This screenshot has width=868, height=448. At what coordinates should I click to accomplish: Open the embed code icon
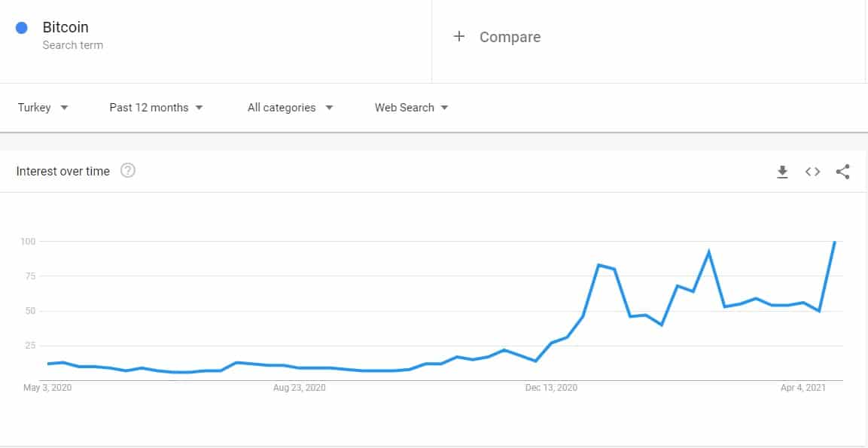(812, 172)
